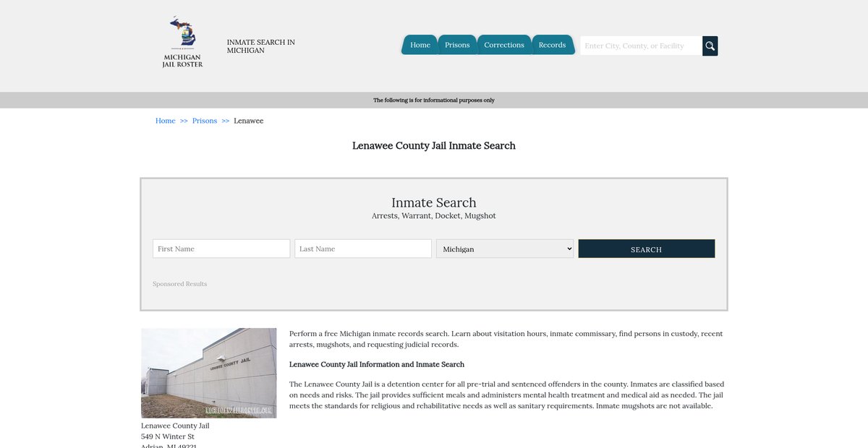This screenshot has height=448, width=868.
Task: Click the Lenawee County Jail Inmate Search heading
Action: [x=434, y=146]
